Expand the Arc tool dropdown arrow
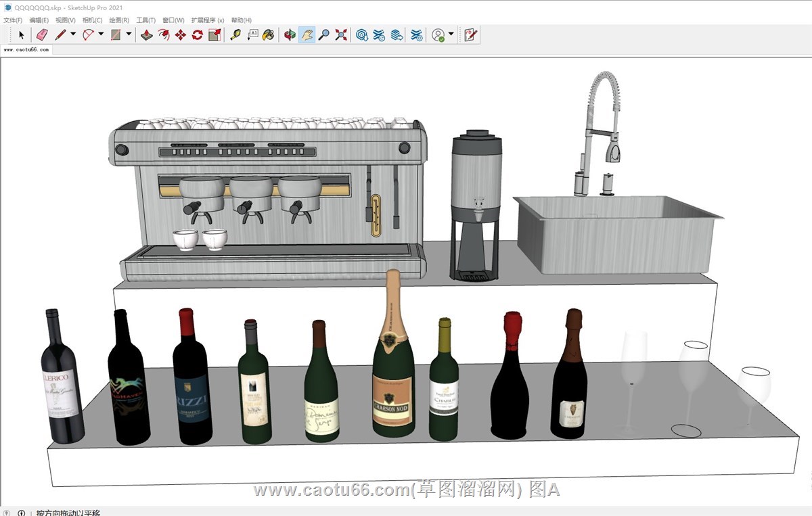This screenshot has width=812, height=516. click(x=101, y=34)
